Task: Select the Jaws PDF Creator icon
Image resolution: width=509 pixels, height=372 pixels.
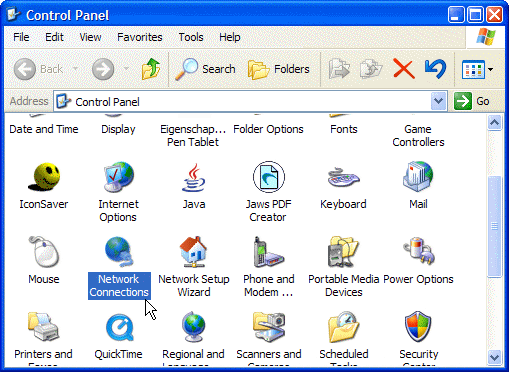Action: (269, 177)
